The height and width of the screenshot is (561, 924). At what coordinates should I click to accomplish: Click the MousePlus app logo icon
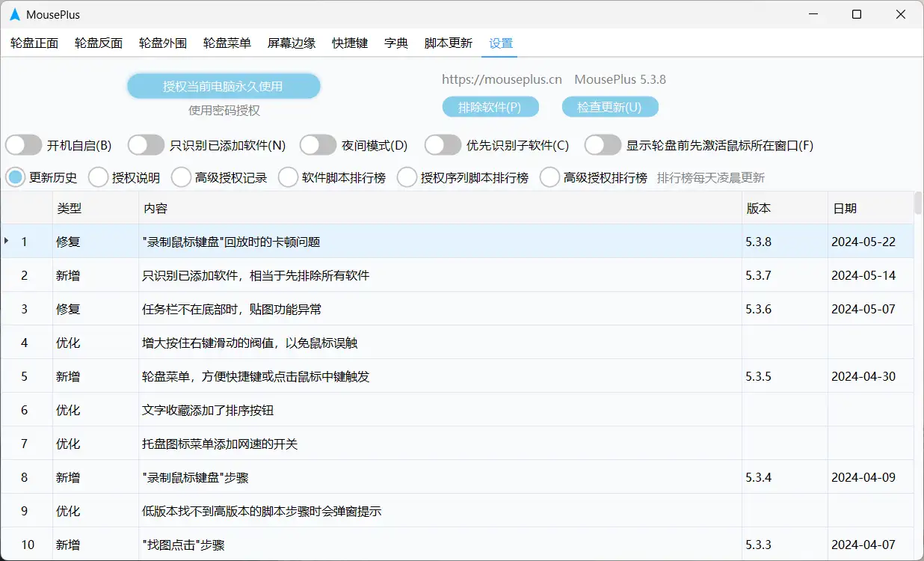(x=15, y=14)
